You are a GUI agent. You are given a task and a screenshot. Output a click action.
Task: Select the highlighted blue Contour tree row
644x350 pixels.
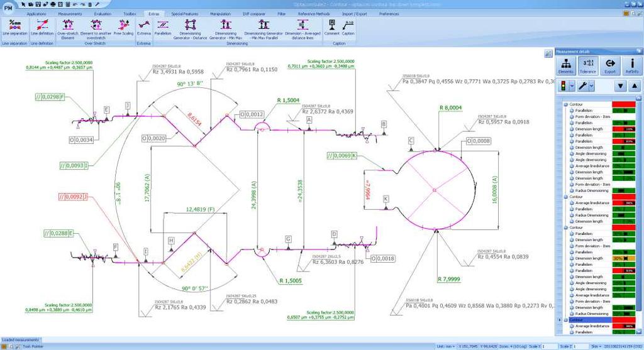click(590, 320)
